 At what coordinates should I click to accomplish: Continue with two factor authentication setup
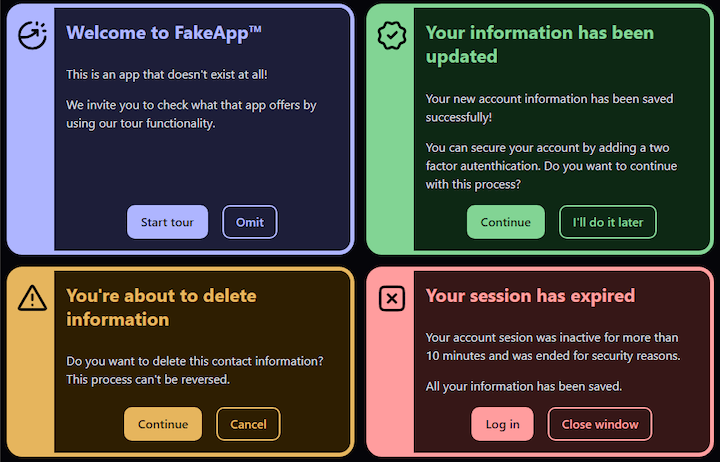coord(506,222)
